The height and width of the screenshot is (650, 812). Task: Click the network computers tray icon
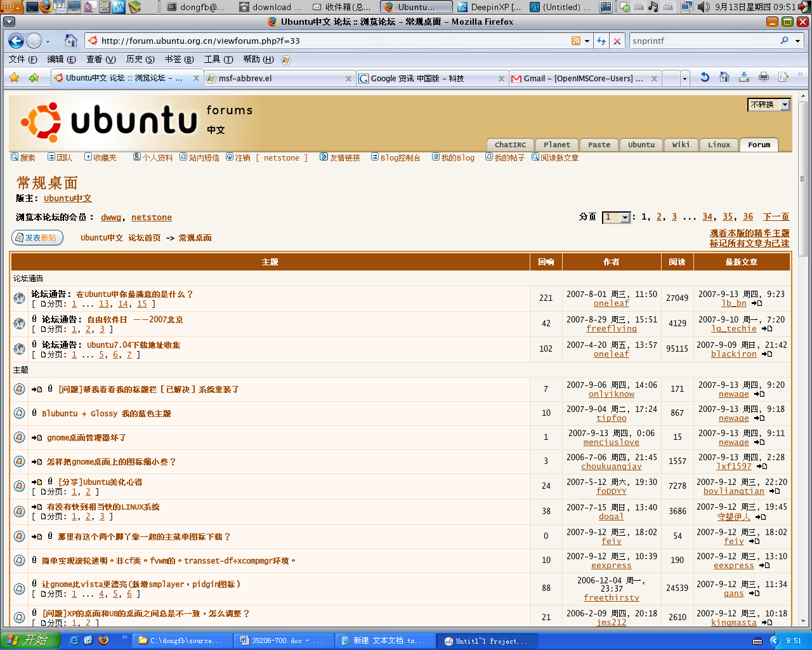click(687, 7)
